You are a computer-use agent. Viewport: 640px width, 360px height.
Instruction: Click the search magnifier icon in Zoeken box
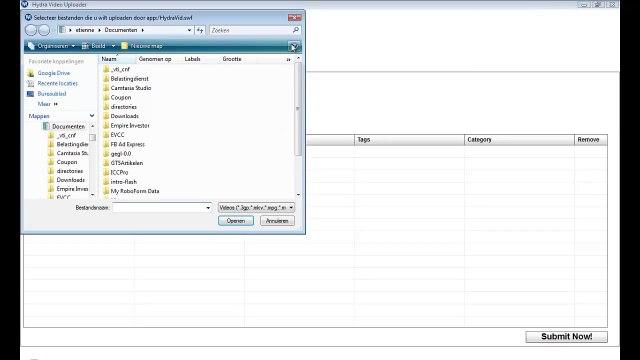point(296,30)
